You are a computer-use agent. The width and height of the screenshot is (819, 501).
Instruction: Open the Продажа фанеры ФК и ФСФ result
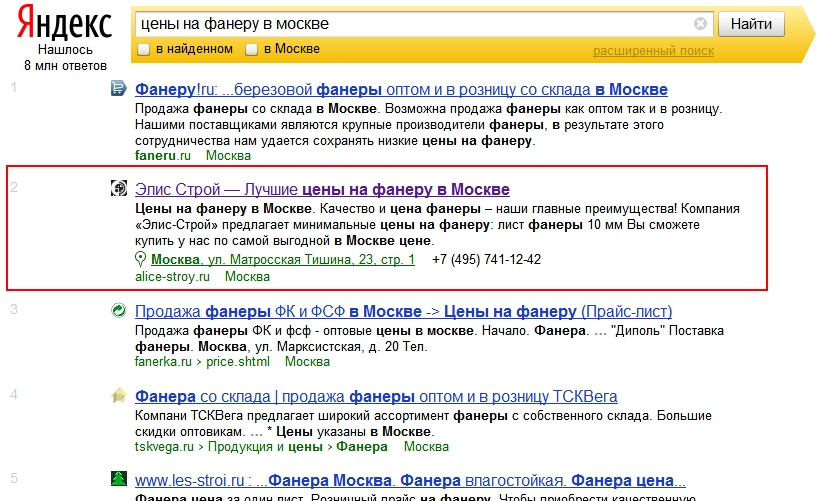coord(403,311)
